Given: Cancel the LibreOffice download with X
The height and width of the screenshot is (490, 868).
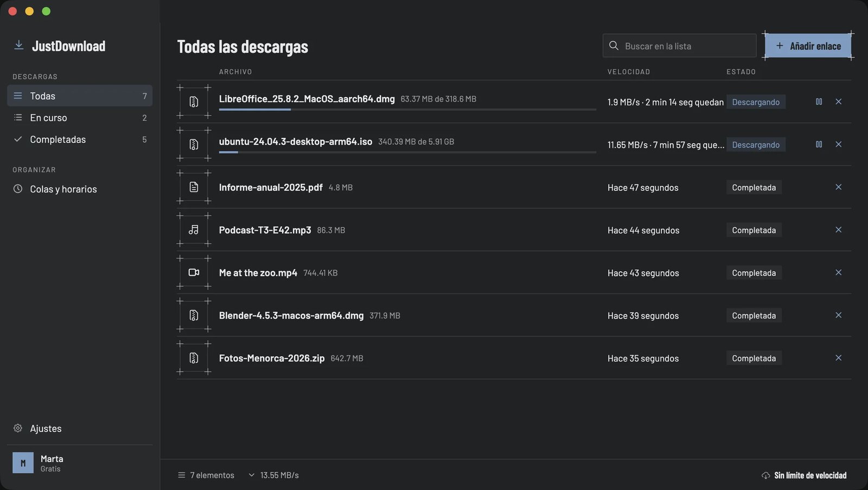Looking at the screenshot, I should pyautogui.click(x=838, y=101).
